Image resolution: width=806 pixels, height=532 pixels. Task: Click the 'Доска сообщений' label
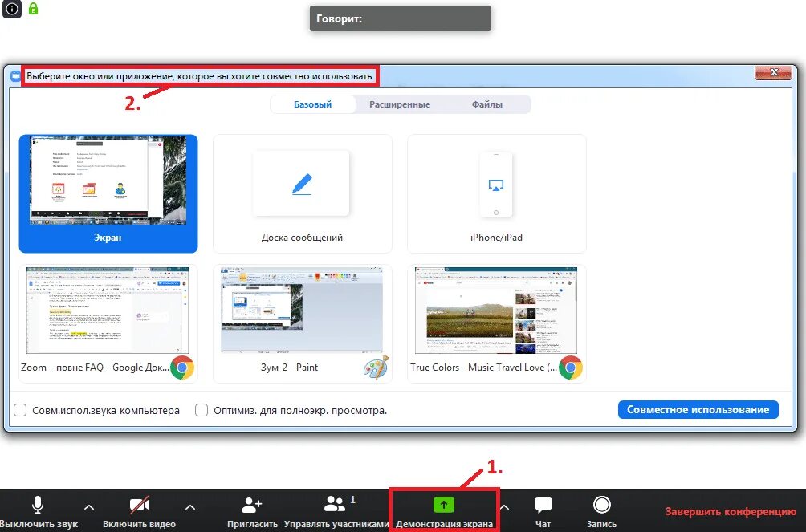click(x=302, y=238)
